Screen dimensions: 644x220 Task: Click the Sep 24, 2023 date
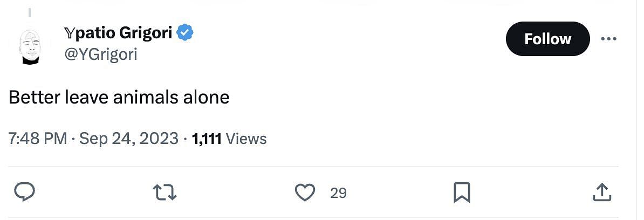coord(128,139)
